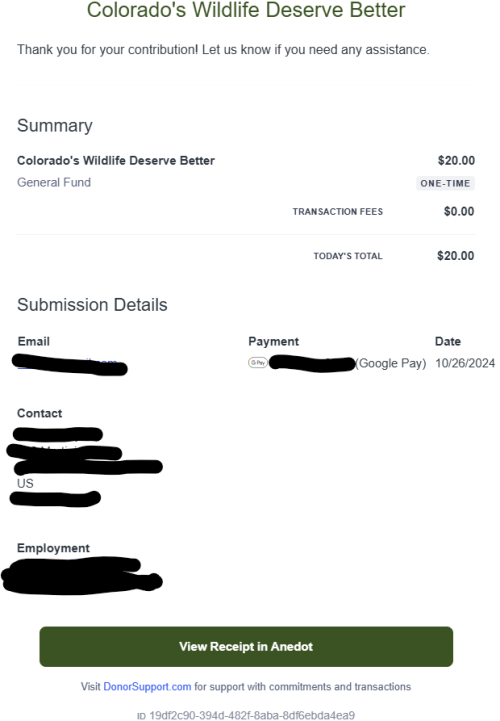Image resolution: width=500 pixels, height=721 pixels.
Task: Click the US country line
Action: (x=25, y=484)
